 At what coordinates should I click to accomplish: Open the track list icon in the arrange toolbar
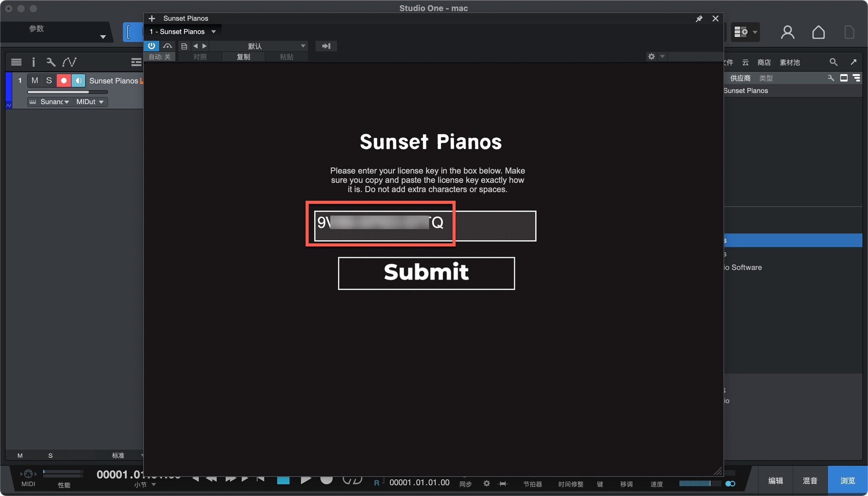(16, 62)
